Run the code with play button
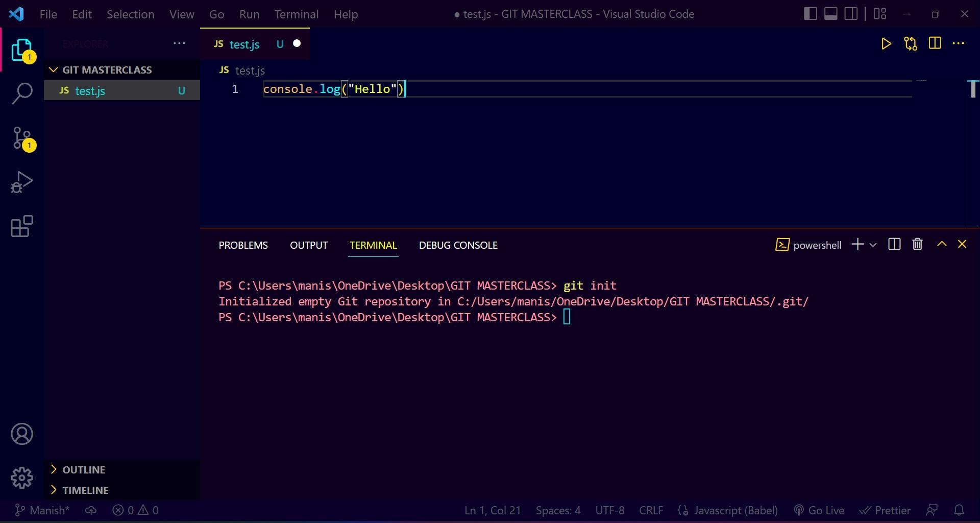The width and height of the screenshot is (980, 523). [886, 44]
